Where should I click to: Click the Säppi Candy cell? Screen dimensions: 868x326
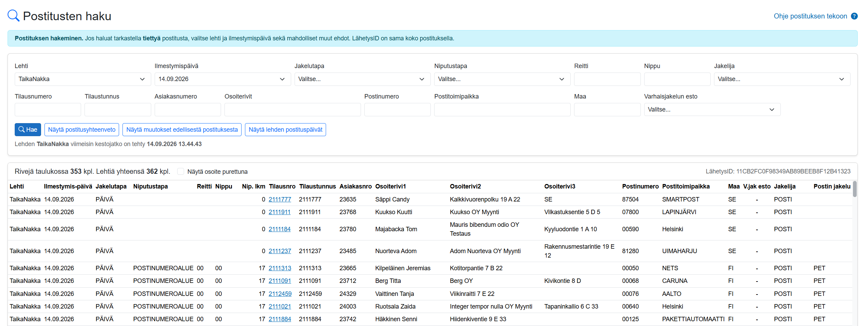click(x=392, y=199)
